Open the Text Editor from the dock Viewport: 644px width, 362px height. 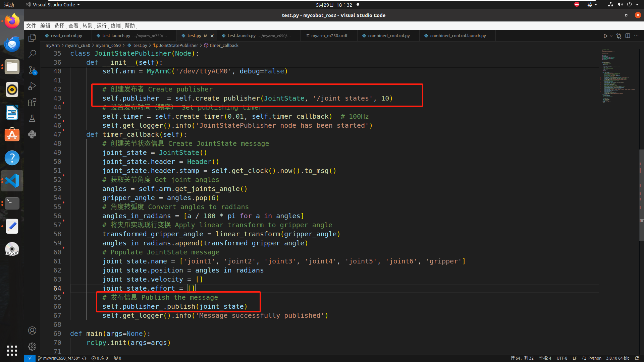[12, 226]
